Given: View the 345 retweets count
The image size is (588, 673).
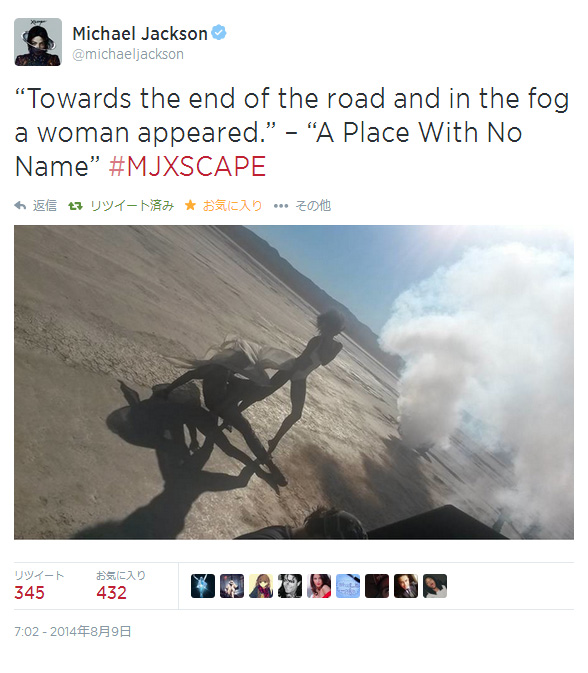Looking at the screenshot, I should click(x=30, y=593).
